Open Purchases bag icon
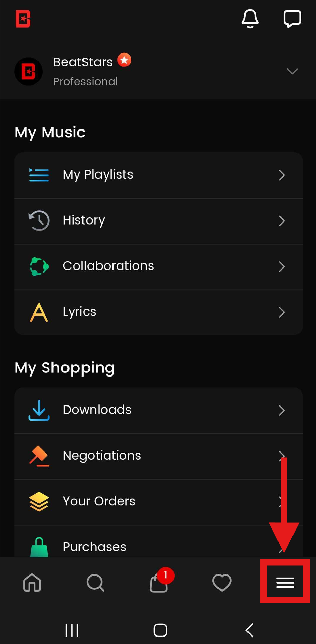The height and width of the screenshot is (644, 316). [x=39, y=547]
